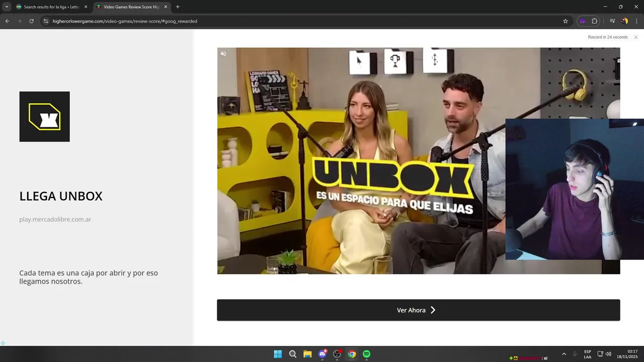Go back to the previous page
Viewport: 644px width, 362px height.
coord(7,21)
